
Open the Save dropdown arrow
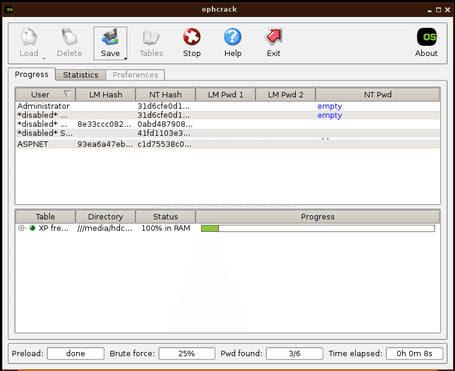click(126, 59)
